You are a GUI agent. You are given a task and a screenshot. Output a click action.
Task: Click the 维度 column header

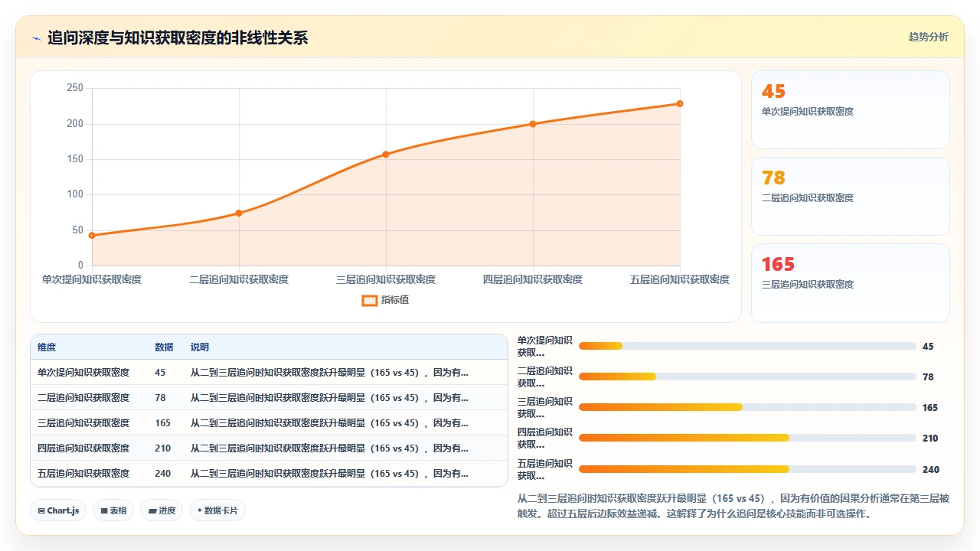pos(47,347)
